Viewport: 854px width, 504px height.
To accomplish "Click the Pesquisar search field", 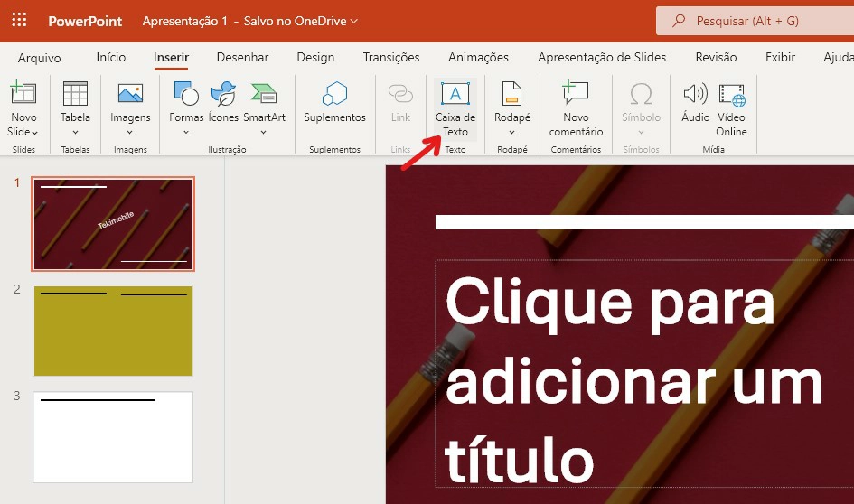I will [755, 21].
